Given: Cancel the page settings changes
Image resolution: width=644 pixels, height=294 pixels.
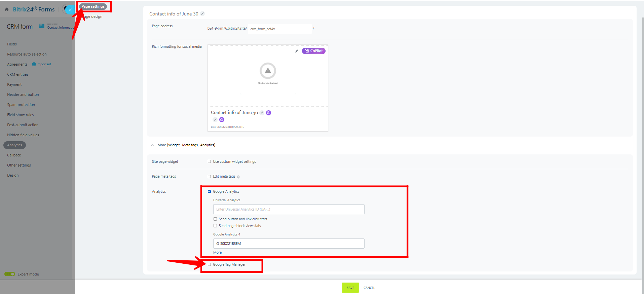Looking at the screenshot, I should [x=369, y=288].
